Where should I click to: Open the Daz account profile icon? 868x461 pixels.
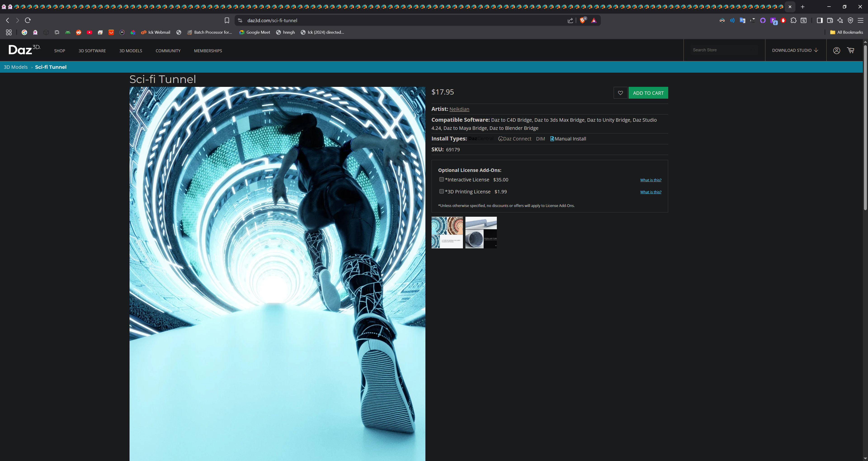point(836,50)
